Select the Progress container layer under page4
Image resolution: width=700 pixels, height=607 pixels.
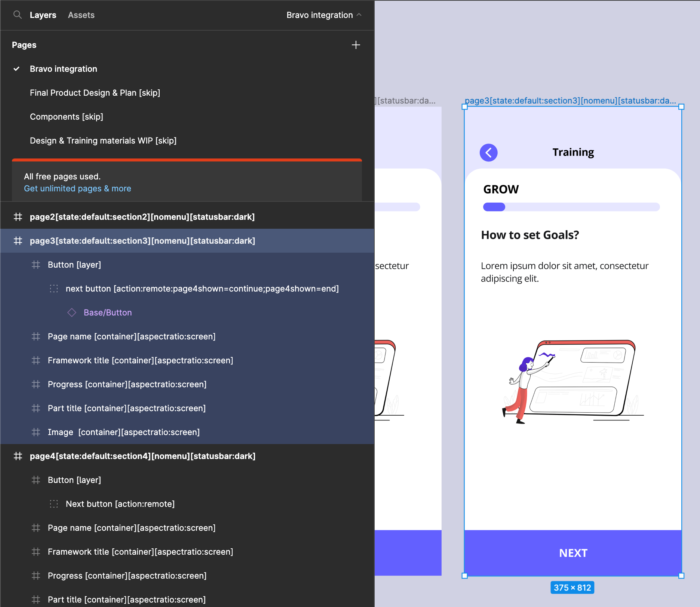click(187, 576)
